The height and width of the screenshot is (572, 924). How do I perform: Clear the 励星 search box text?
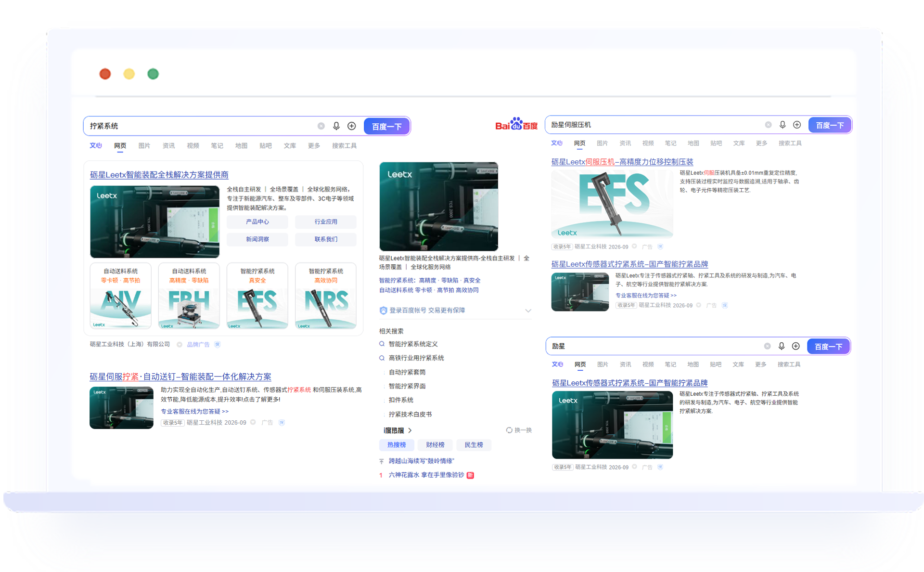pos(768,346)
